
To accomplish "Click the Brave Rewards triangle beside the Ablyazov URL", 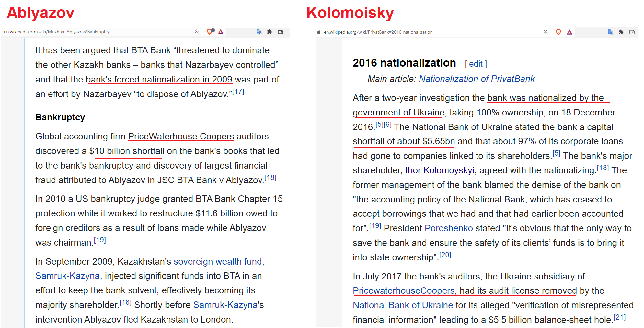I will point(221,32).
